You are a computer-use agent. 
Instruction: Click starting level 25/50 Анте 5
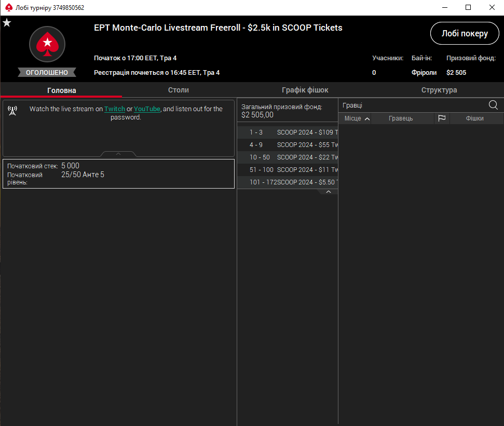pos(83,175)
